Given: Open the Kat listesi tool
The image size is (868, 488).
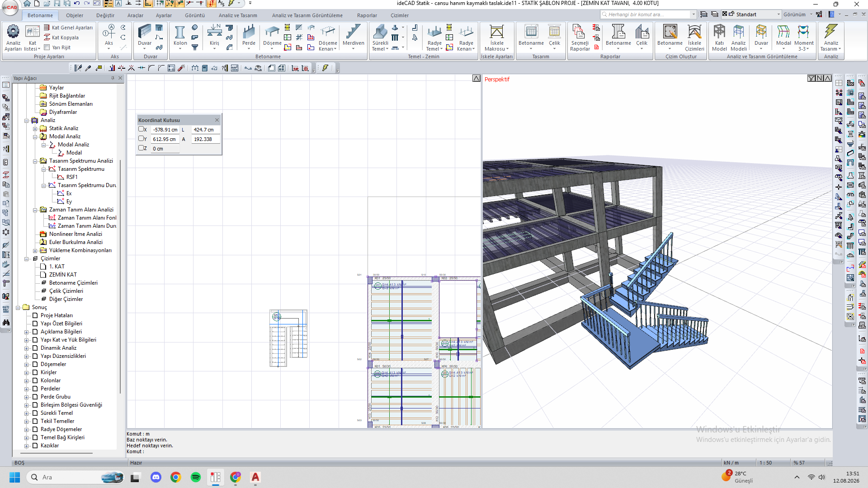Looking at the screenshot, I should click(33, 38).
